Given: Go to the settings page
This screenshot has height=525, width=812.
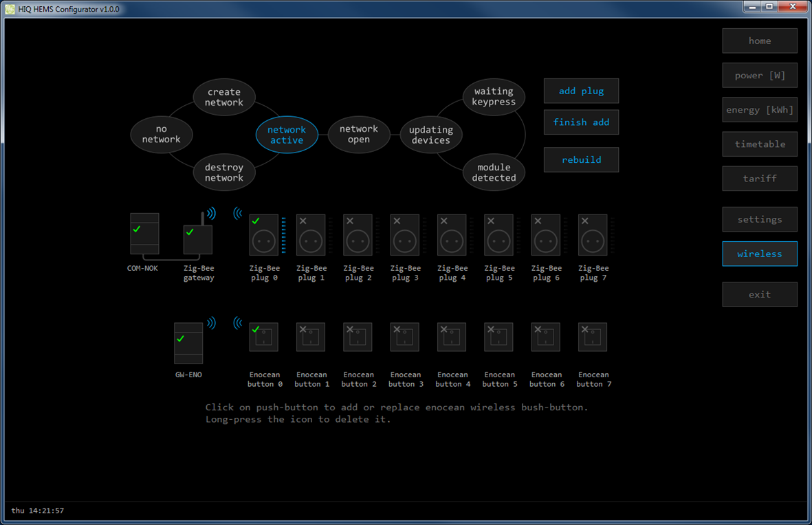Looking at the screenshot, I should [759, 220].
